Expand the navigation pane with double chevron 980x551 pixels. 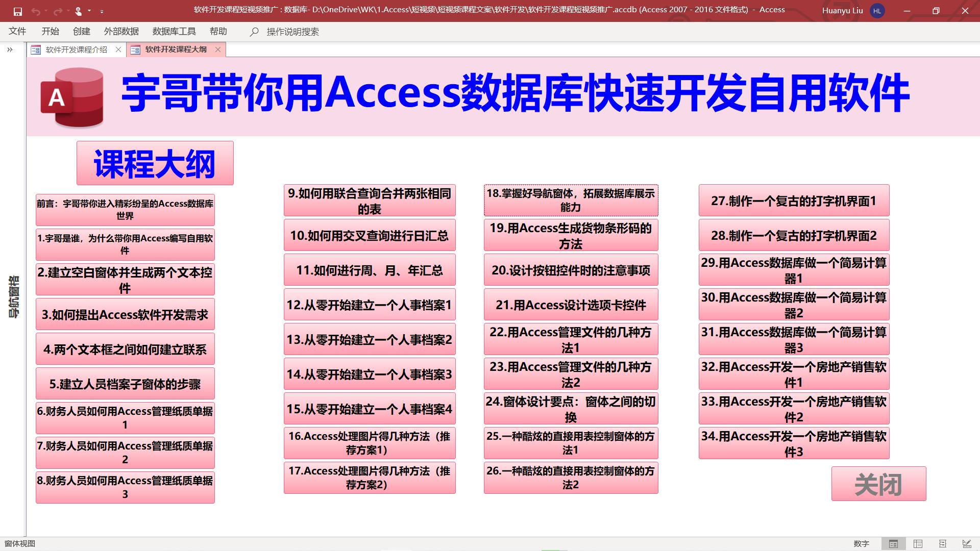pos(10,49)
